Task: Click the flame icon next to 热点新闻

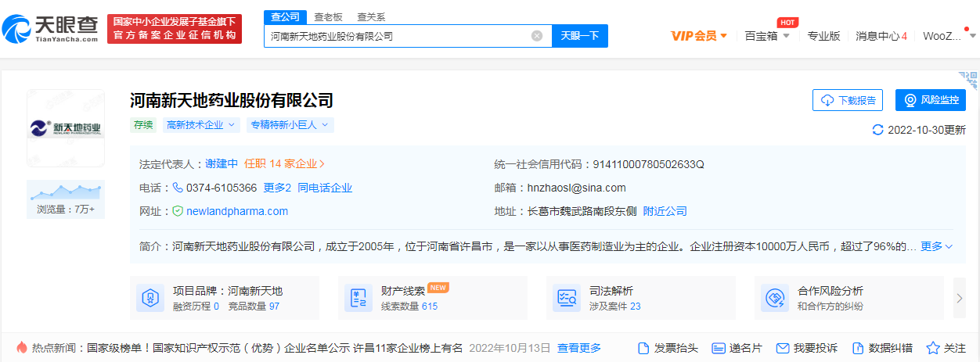Action: pyautogui.click(x=21, y=348)
